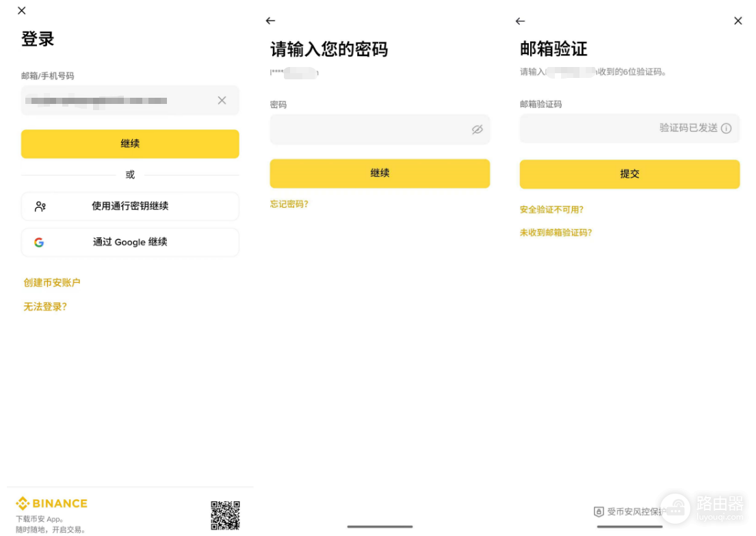Go back from password screen arrow
Image resolution: width=756 pixels, height=536 pixels.
[270, 21]
